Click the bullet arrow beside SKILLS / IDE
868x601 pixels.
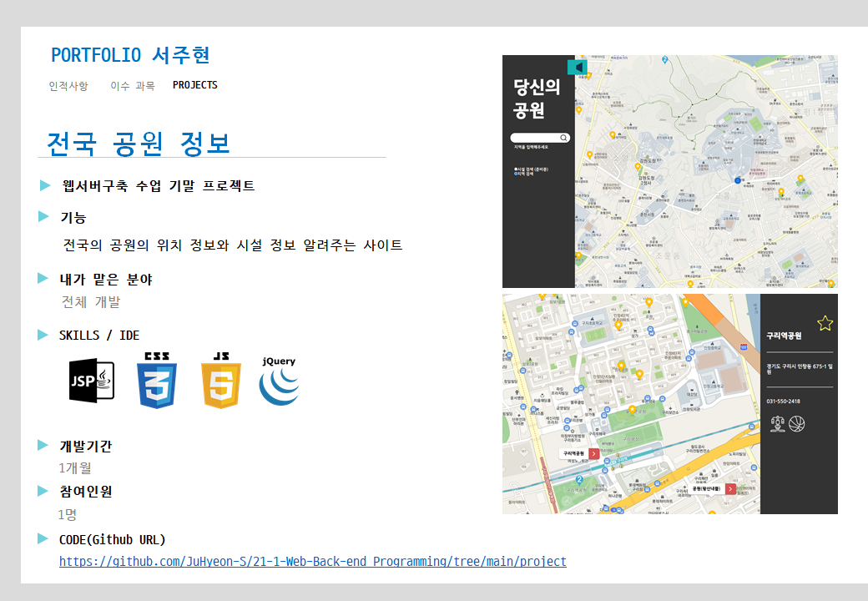pyautogui.click(x=43, y=334)
